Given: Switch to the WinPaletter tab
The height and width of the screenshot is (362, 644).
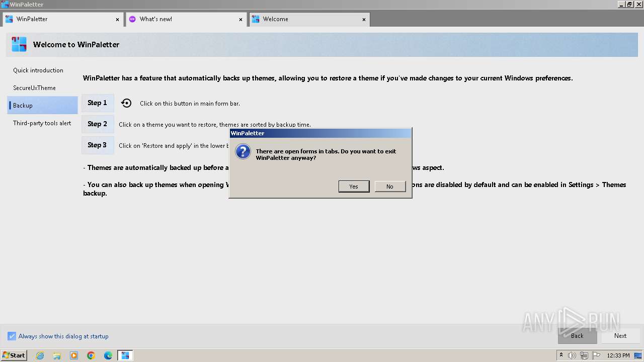Looking at the screenshot, I should pyautogui.click(x=62, y=19).
